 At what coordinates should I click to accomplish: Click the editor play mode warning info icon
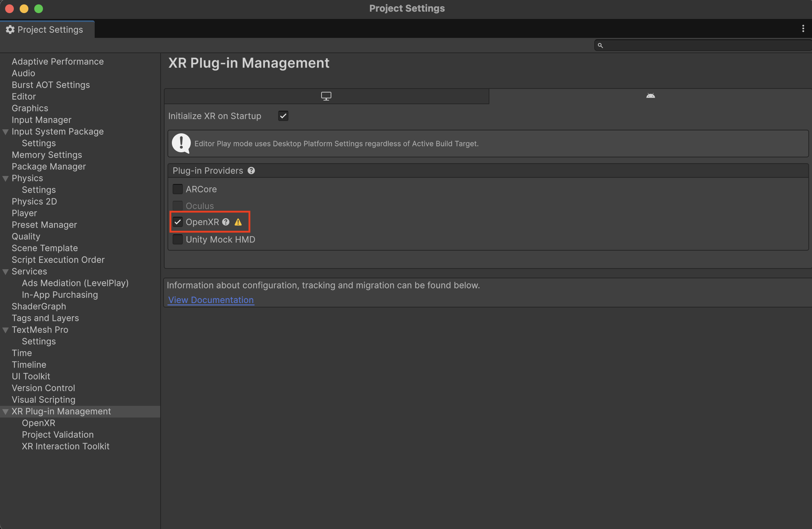181,143
